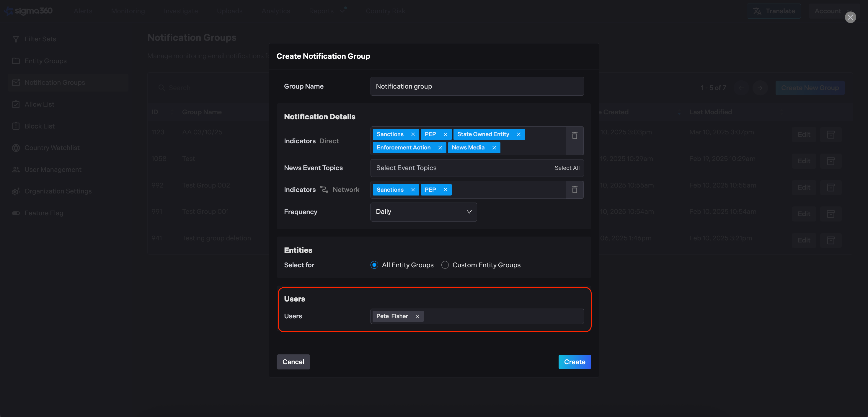Select All Entity Groups radio option

tap(374, 265)
